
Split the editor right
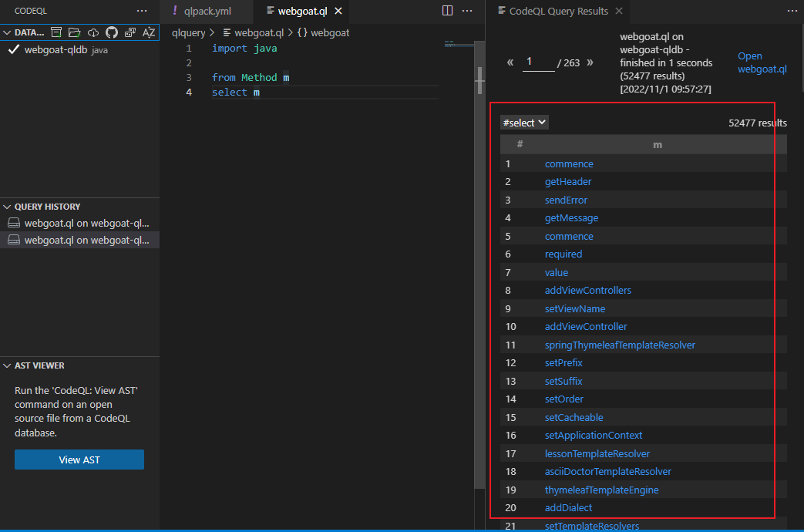(x=447, y=11)
